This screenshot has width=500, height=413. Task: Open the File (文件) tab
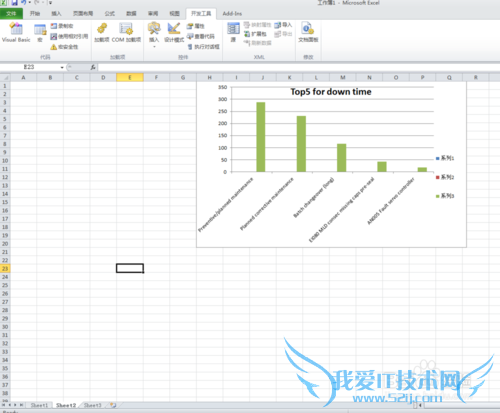click(x=11, y=14)
